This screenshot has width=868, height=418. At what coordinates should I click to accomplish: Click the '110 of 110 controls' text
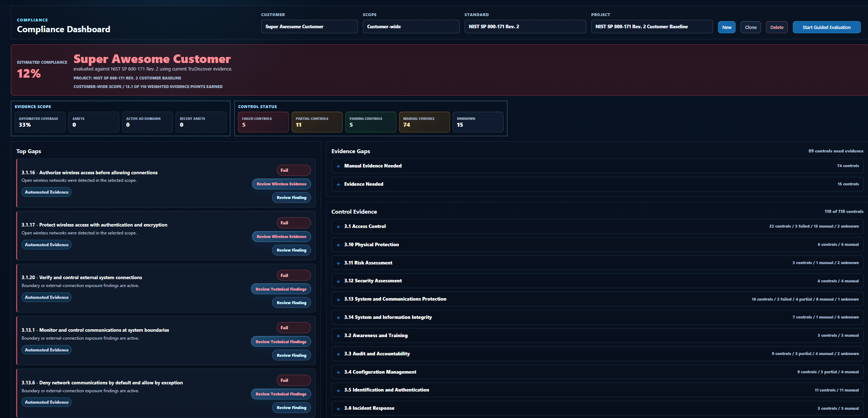click(844, 212)
